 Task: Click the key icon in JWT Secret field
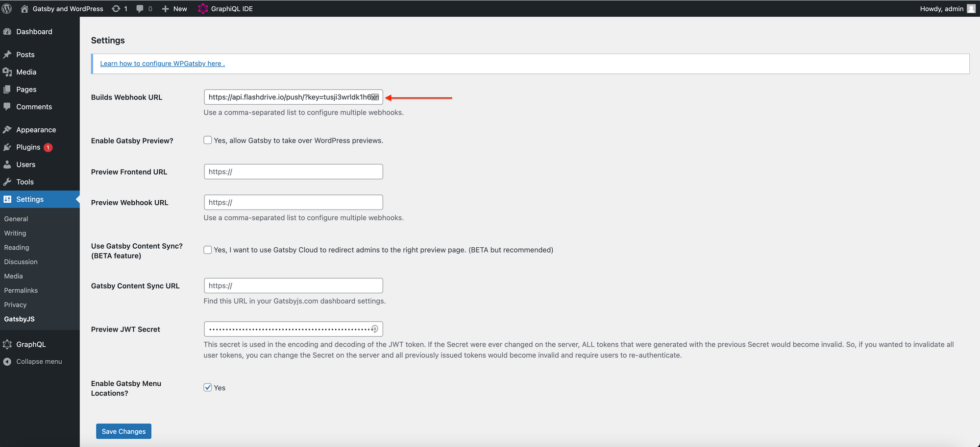tap(375, 329)
